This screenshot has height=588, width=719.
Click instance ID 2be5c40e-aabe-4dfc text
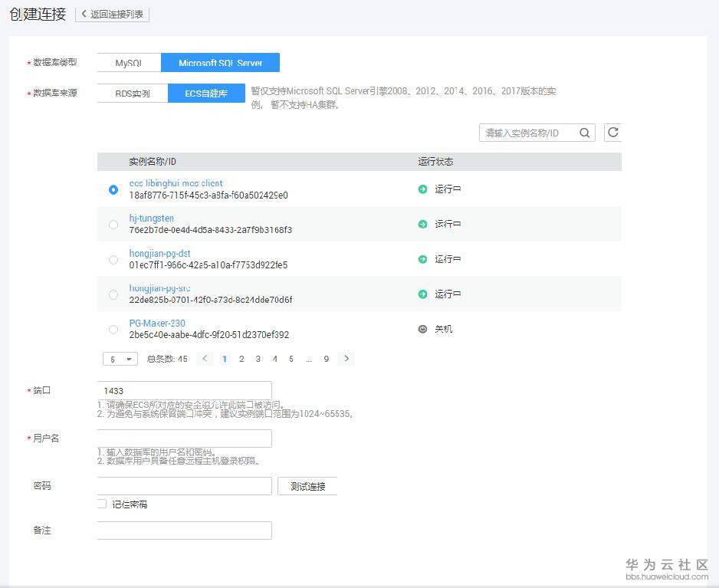click(209, 335)
